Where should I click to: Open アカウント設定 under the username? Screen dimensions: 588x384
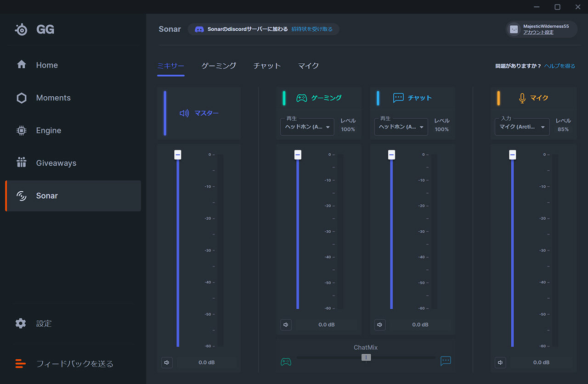(538, 33)
